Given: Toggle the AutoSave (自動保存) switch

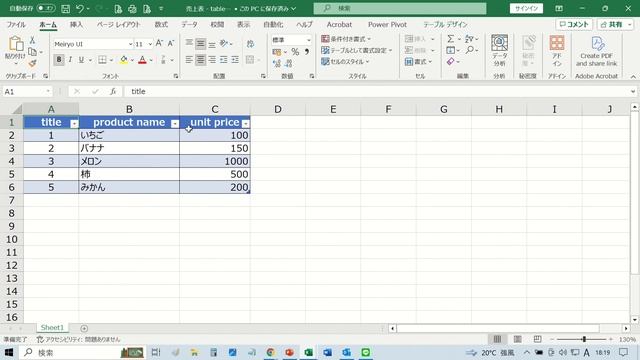Looking at the screenshot, I should coord(46,8).
